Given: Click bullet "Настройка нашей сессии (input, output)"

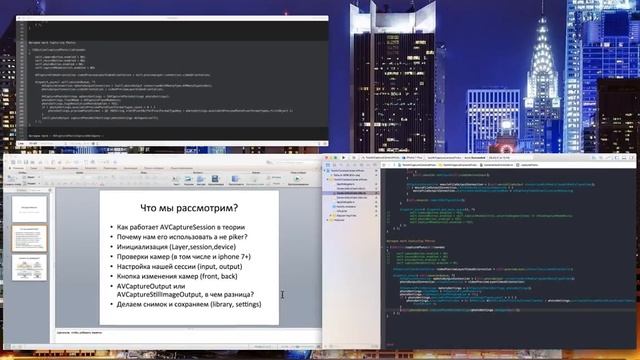Looking at the screenshot, I should (x=179, y=266).
